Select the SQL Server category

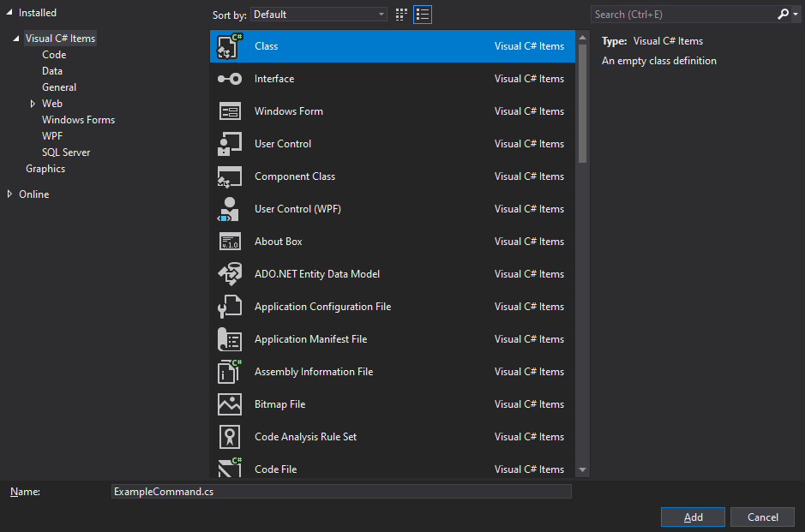66,152
